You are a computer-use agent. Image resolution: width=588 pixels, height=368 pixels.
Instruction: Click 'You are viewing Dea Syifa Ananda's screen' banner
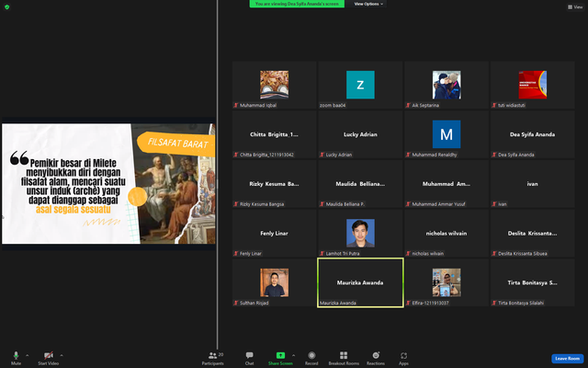click(x=297, y=4)
